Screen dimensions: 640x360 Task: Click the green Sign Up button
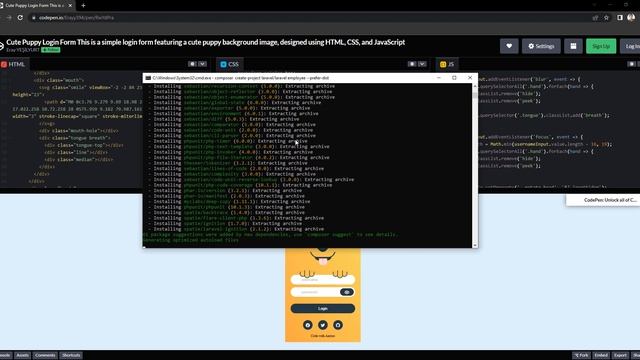click(x=601, y=46)
